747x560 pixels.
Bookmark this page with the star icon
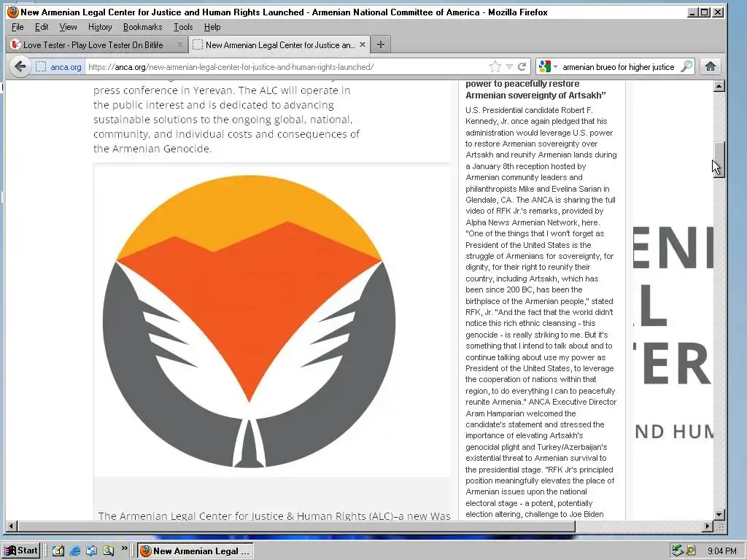tap(495, 66)
